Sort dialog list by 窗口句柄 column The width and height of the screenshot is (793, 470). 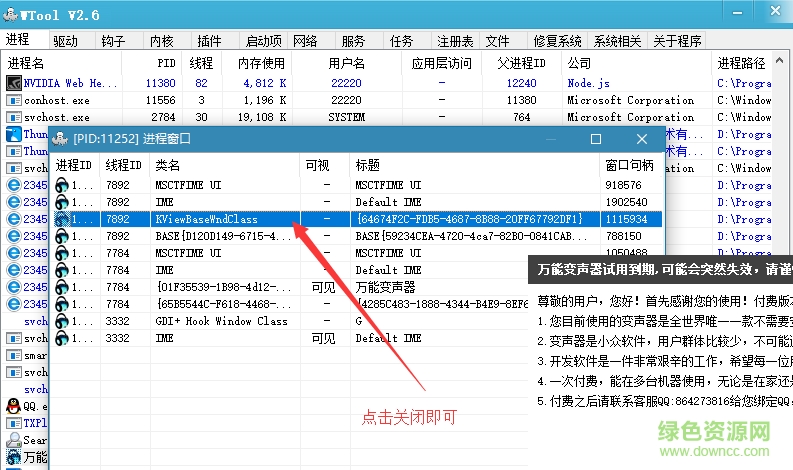(x=630, y=165)
